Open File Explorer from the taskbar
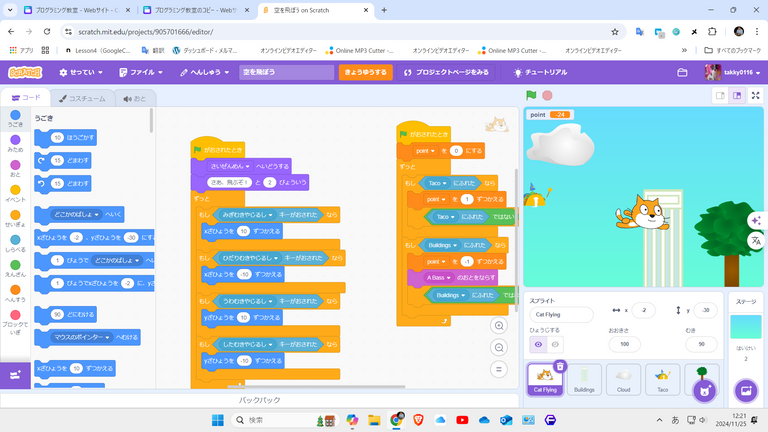The height and width of the screenshot is (432, 768). (374, 420)
